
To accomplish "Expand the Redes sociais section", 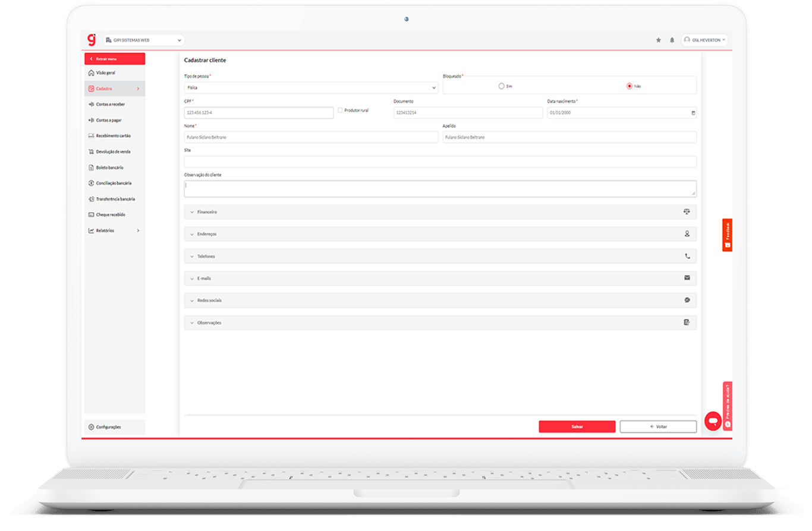I will click(x=440, y=301).
